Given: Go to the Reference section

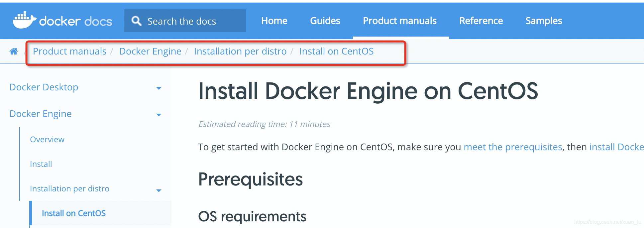Looking at the screenshot, I should (x=481, y=21).
